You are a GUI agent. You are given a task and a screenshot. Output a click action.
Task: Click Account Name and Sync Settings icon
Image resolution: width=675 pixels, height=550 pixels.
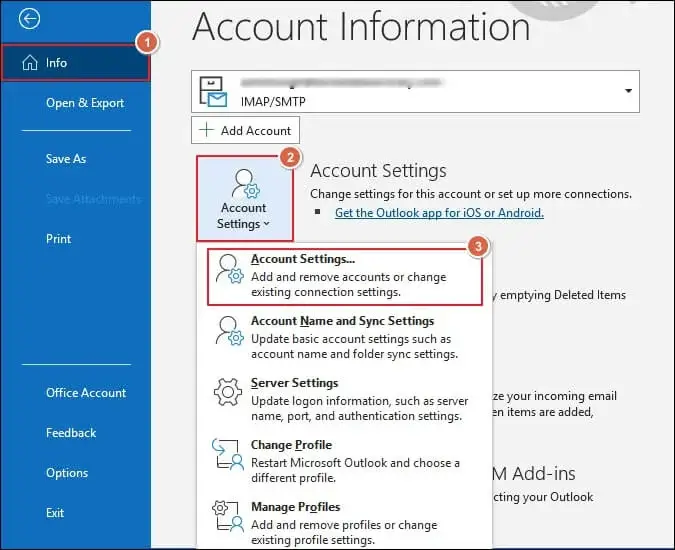pyautogui.click(x=229, y=331)
